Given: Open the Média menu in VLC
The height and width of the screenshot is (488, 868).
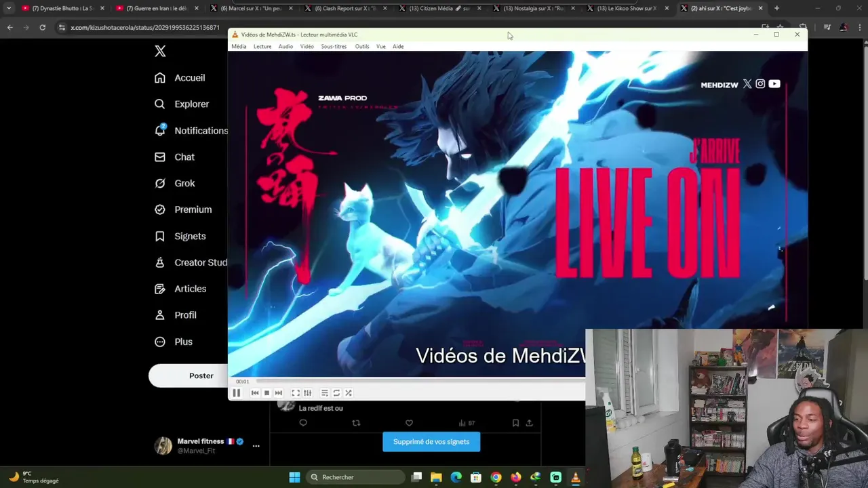Looking at the screenshot, I should click(239, 47).
